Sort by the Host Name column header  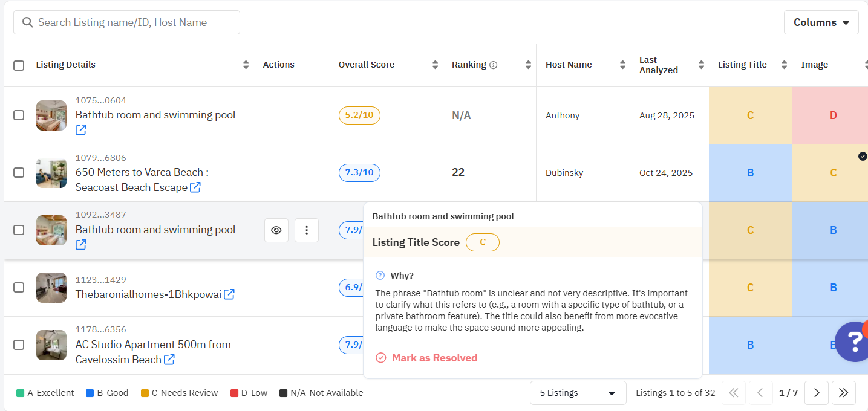[622, 65]
